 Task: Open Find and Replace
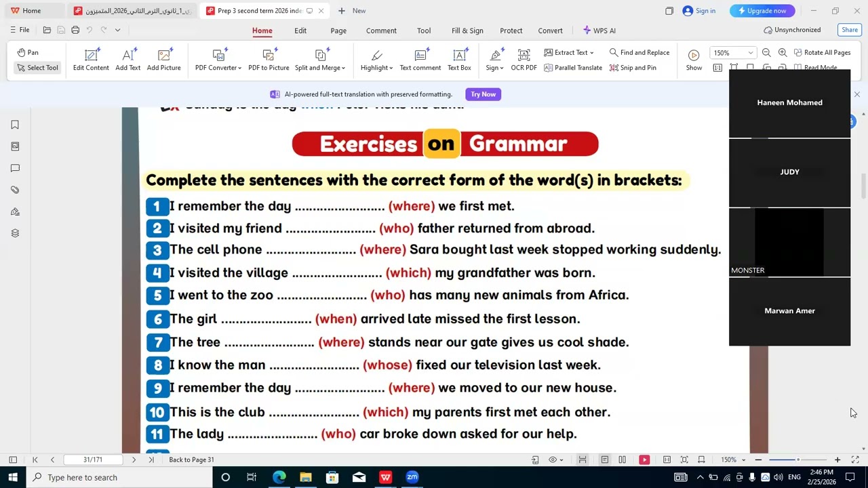click(639, 52)
